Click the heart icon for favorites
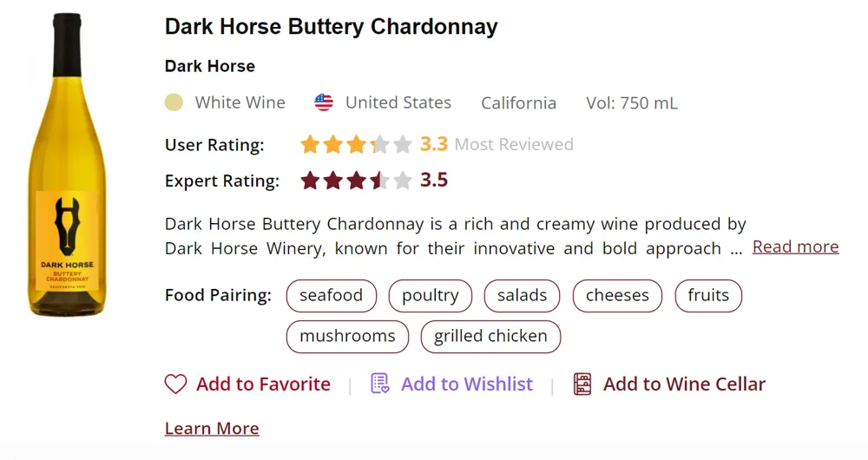Image resolution: width=868 pixels, height=460 pixels. 175,384
